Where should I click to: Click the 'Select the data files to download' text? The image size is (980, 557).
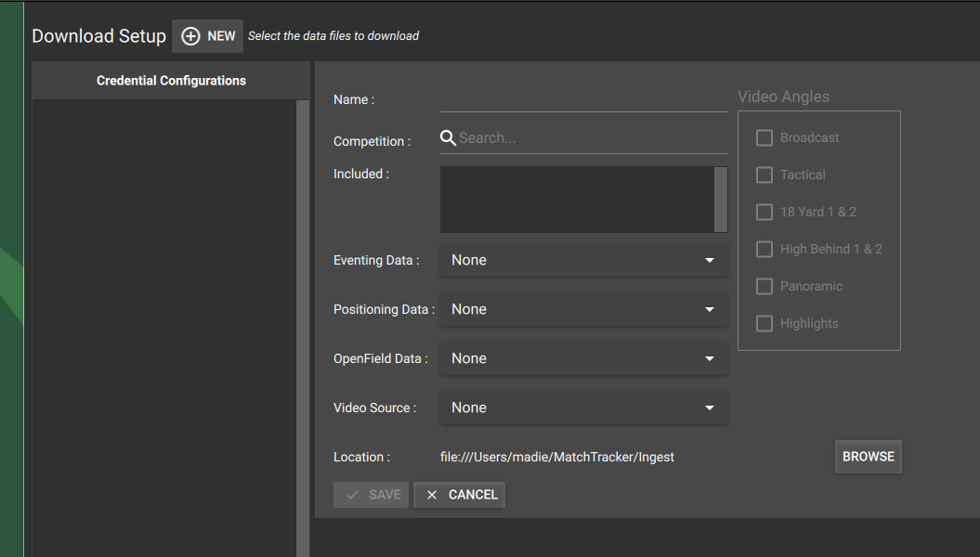[333, 36]
